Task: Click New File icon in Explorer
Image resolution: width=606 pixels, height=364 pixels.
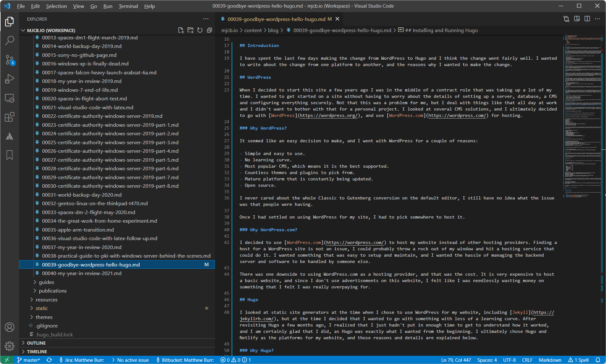Action: 181,30
